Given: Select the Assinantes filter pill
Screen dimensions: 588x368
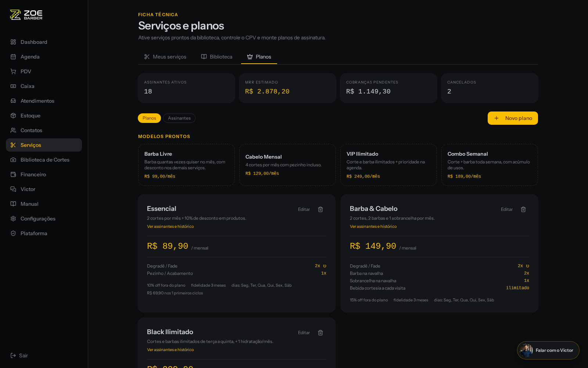Looking at the screenshot, I should [x=179, y=118].
